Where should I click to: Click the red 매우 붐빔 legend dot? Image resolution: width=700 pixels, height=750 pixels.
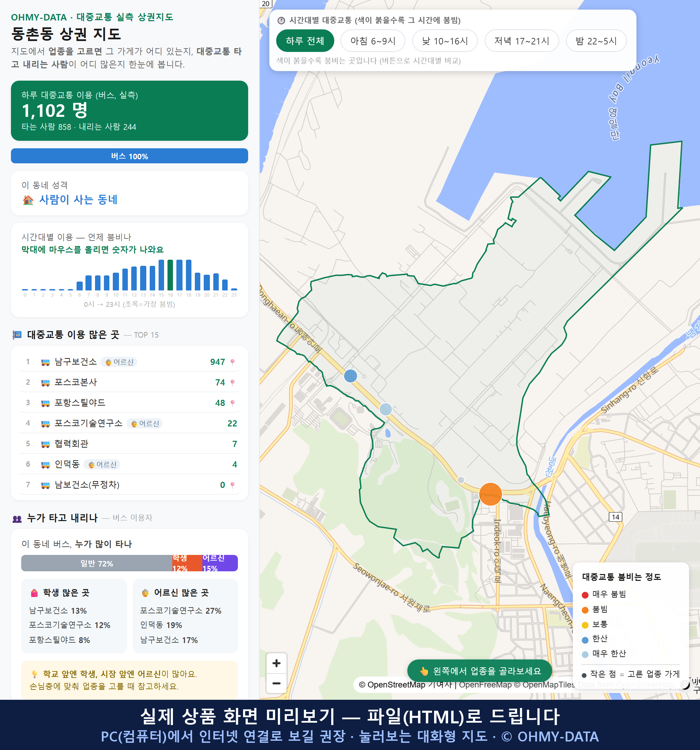(x=585, y=595)
